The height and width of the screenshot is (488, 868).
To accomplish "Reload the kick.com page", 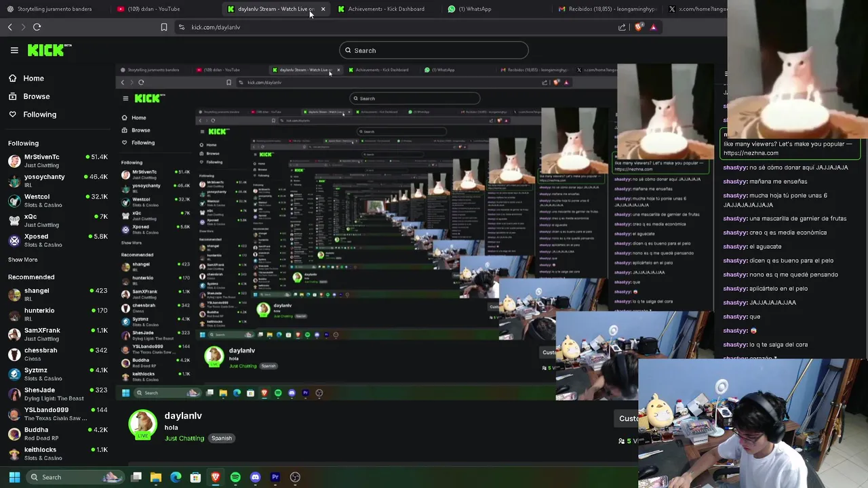I will coord(37,27).
